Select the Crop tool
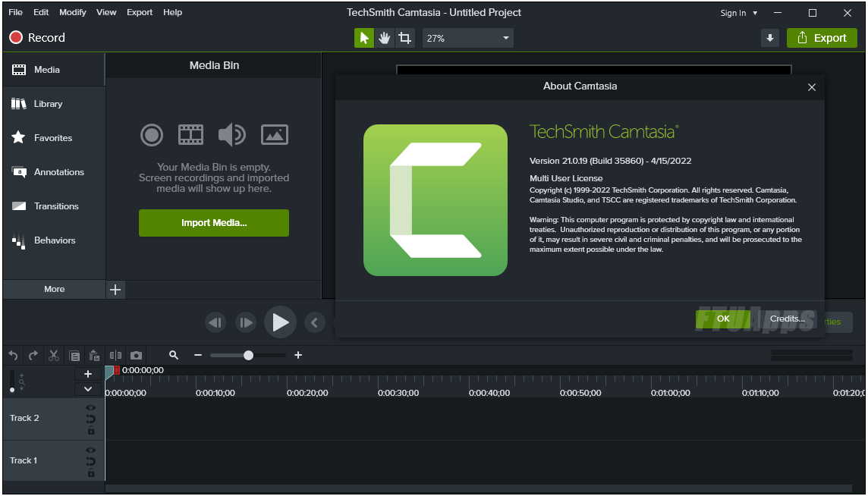This screenshot has width=868, height=496. (x=405, y=38)
